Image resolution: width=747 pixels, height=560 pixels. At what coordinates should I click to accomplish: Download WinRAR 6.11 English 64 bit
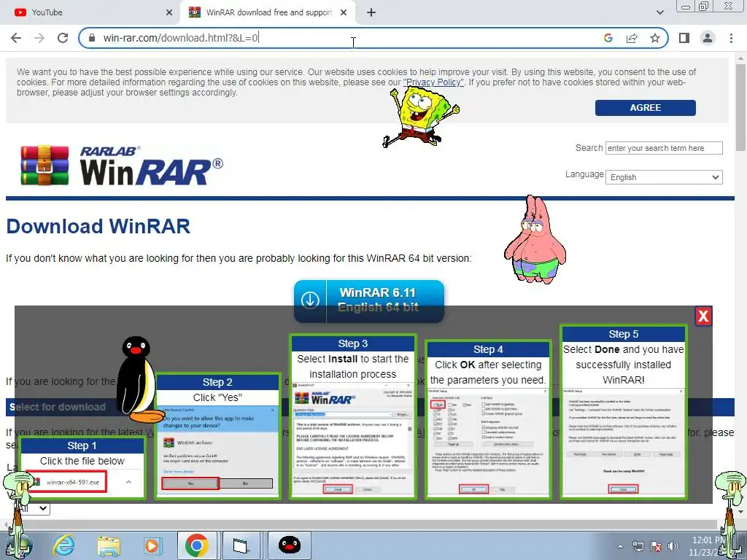(x=369, y=301)
